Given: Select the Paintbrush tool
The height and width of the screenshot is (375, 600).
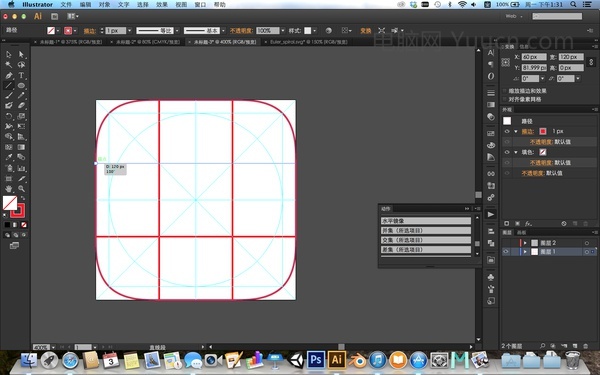Looking at the screenshot, I should (x=8, y=96).
